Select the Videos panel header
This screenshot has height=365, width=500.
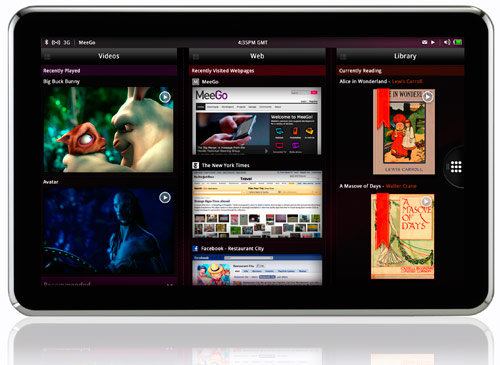point(109,56)
